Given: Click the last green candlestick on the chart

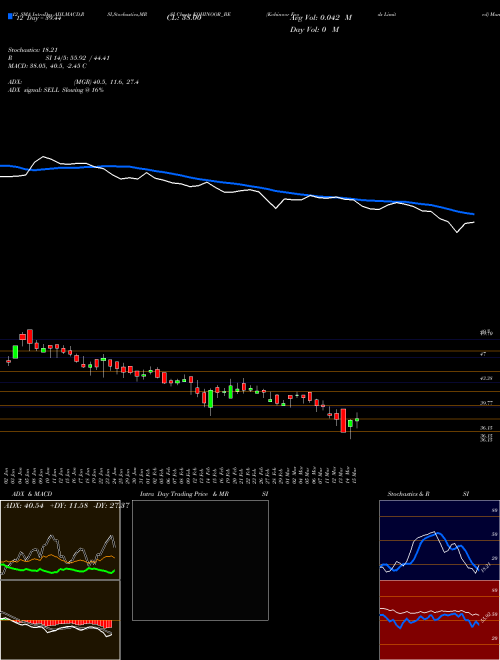Looking at the screenshot, I should pos(357,420).
